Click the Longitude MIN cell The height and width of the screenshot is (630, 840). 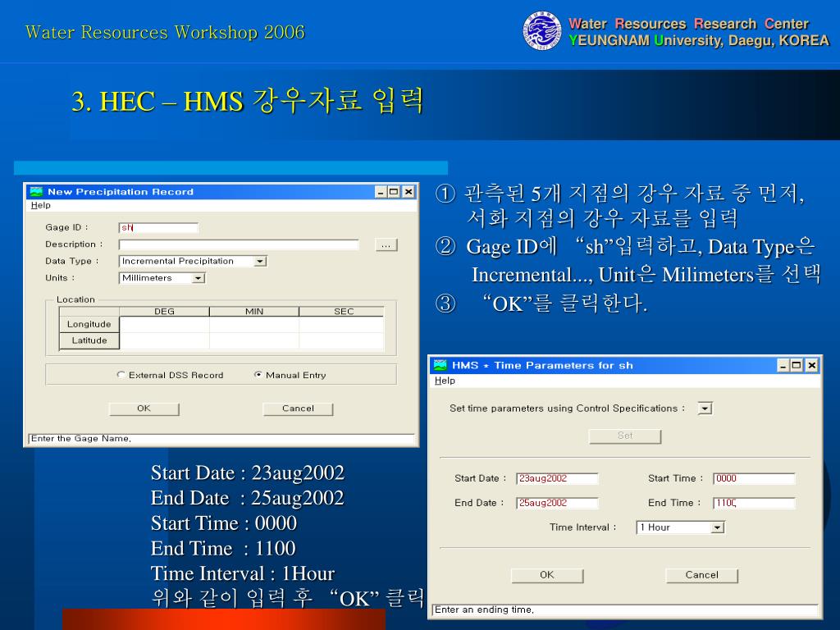pyautogui.click(x=254, y=325)
